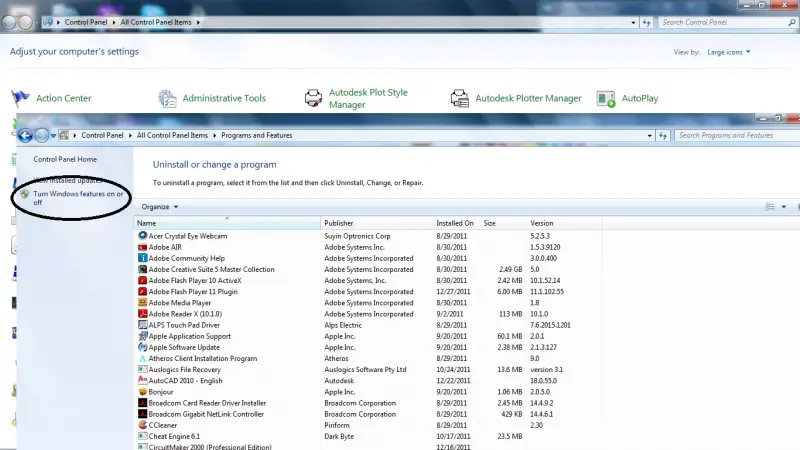Click the shield icon beside Turn Windows features
This screenshot has height=450, width=800.
24,194
